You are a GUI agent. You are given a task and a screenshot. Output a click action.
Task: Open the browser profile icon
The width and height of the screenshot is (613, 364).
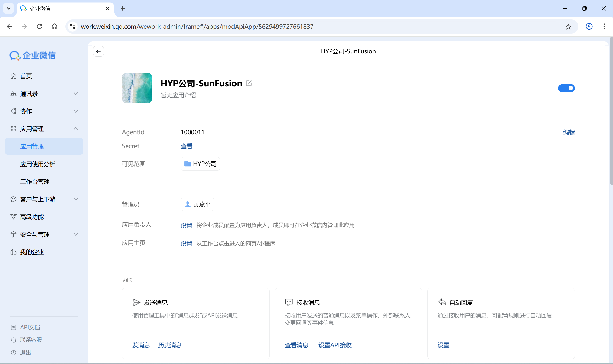[589, 27]
